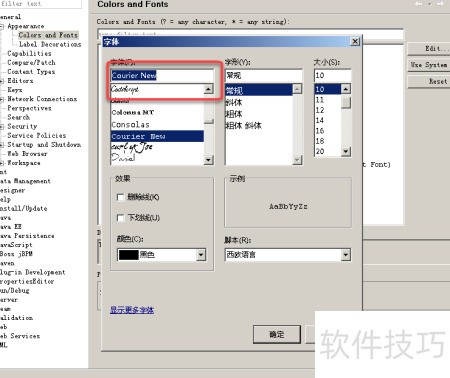This screenshot has height=378, width=450.
Task: Click the 显示更多字体 link
Action: [x=132, y=310]
